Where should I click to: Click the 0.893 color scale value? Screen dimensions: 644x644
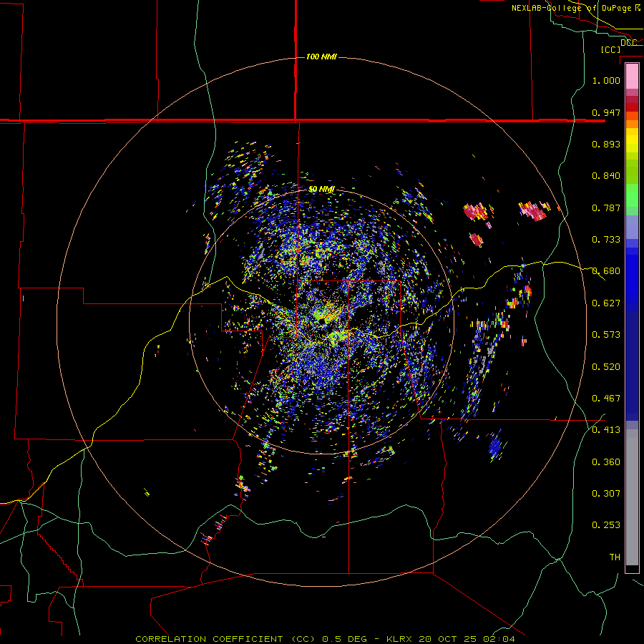606,144
